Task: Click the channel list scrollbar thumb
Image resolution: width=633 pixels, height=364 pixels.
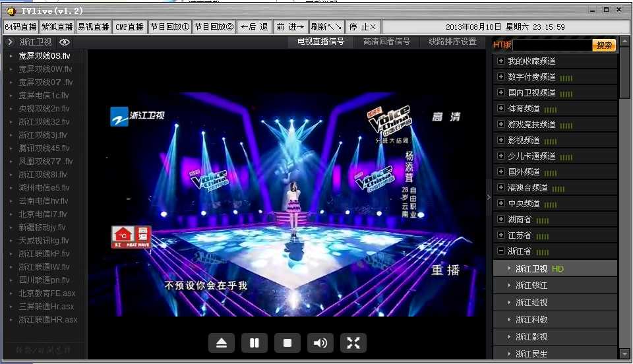Action: (624, 73)
